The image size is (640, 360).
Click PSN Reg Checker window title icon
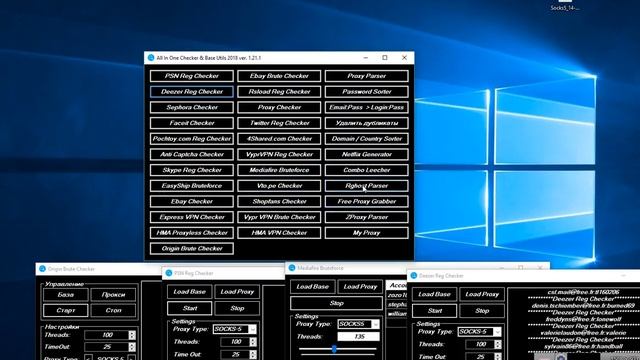(169, 273)
